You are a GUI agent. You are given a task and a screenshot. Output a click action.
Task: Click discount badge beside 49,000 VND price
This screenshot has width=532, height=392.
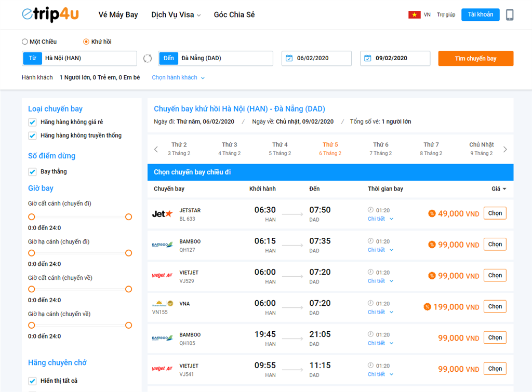point(432,213)
